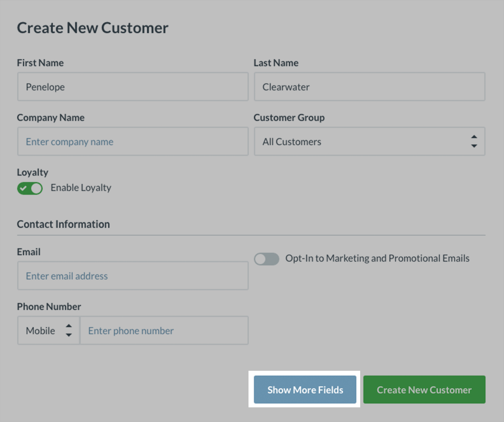504x422 pixels.
Task: Click the Contact Information section heading
Action: click(63, 224)
